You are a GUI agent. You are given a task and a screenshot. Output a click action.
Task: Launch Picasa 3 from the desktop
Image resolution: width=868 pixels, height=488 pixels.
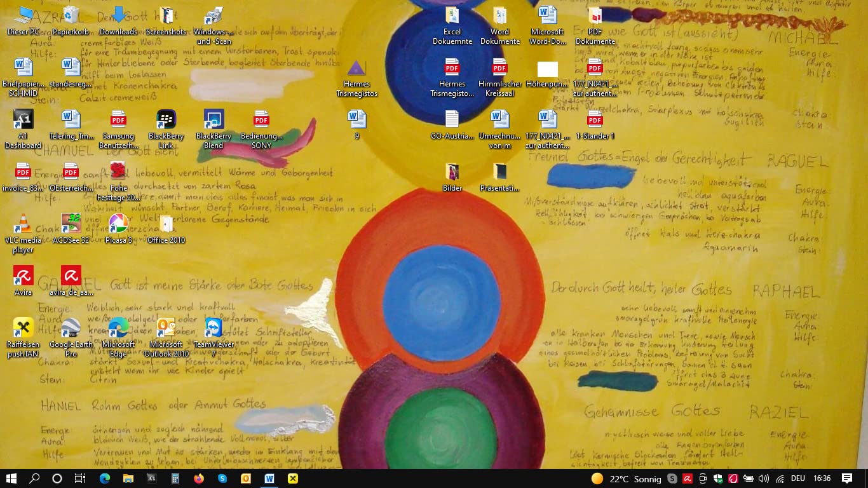(118, 229)
